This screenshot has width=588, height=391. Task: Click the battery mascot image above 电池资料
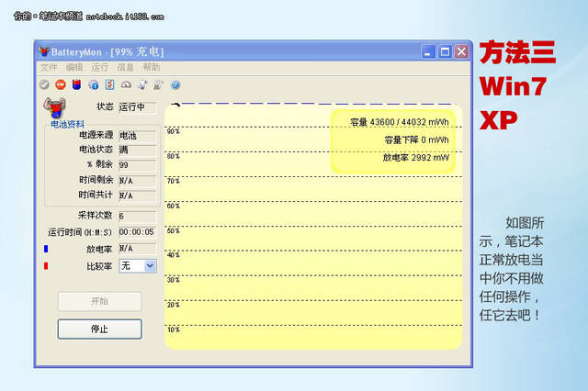click(55, 108)
